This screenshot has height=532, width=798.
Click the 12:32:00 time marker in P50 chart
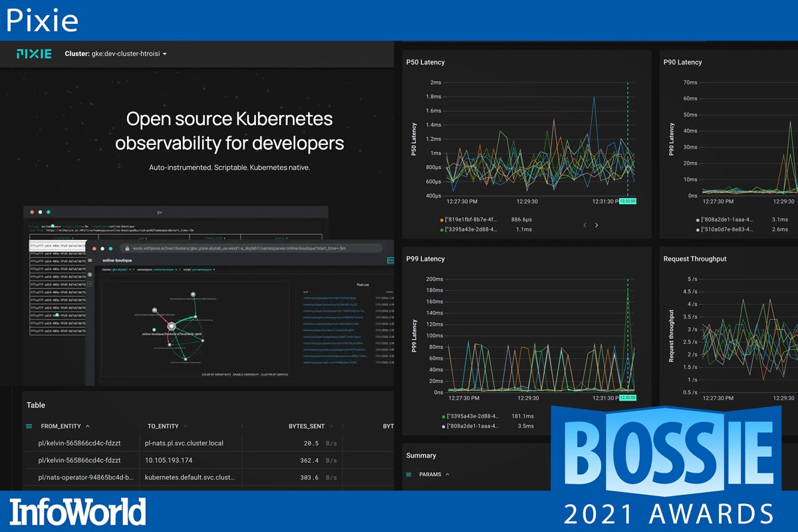click(x=628, y=201)
